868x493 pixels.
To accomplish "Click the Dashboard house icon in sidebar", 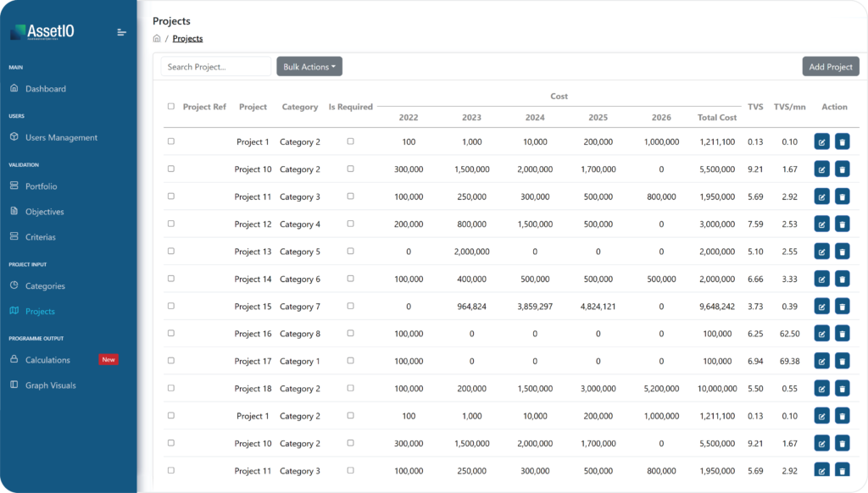I will [14, 88].
